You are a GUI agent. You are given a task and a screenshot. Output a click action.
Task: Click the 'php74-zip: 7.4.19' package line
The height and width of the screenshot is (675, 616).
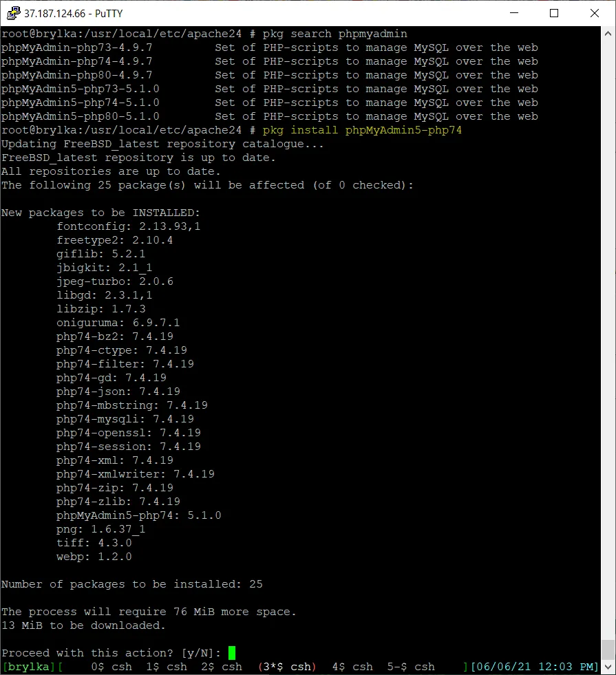(114, 488)
